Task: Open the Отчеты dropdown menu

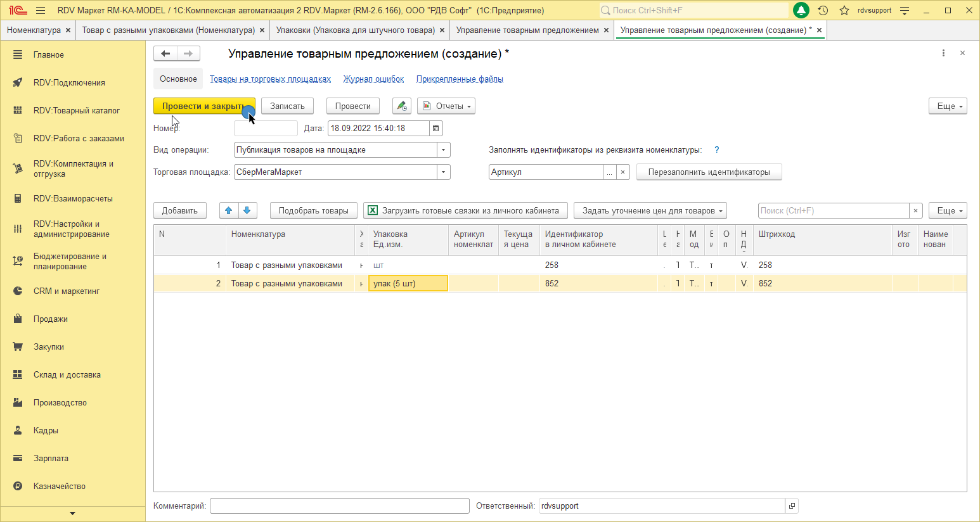Action: [x=446, y=106]
